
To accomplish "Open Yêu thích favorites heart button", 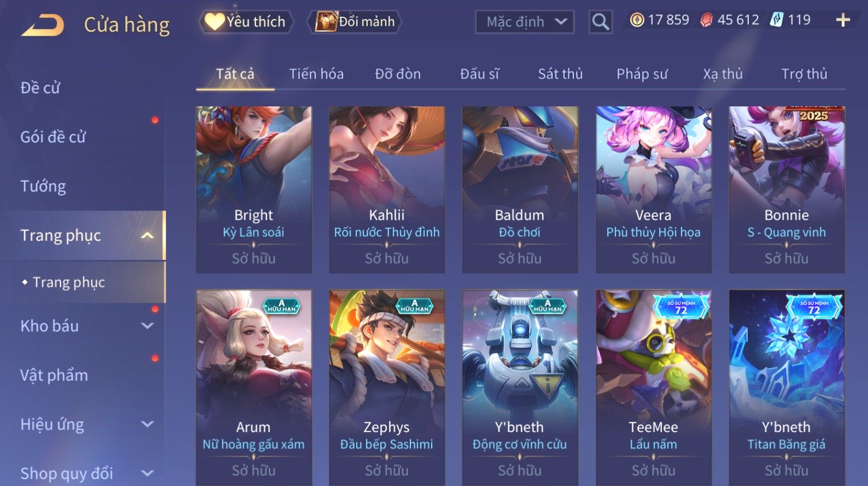I will [x=246, y=22].
